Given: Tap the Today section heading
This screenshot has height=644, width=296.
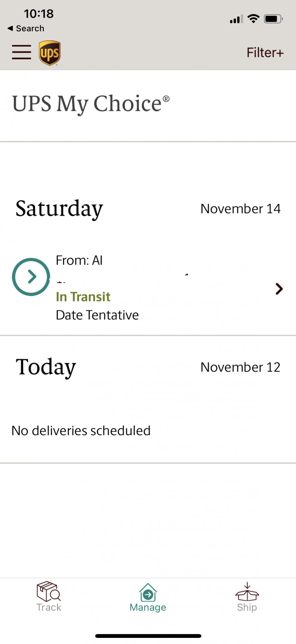Looking at the screenshot, I should pyautogui.click(x=46, y=367).
